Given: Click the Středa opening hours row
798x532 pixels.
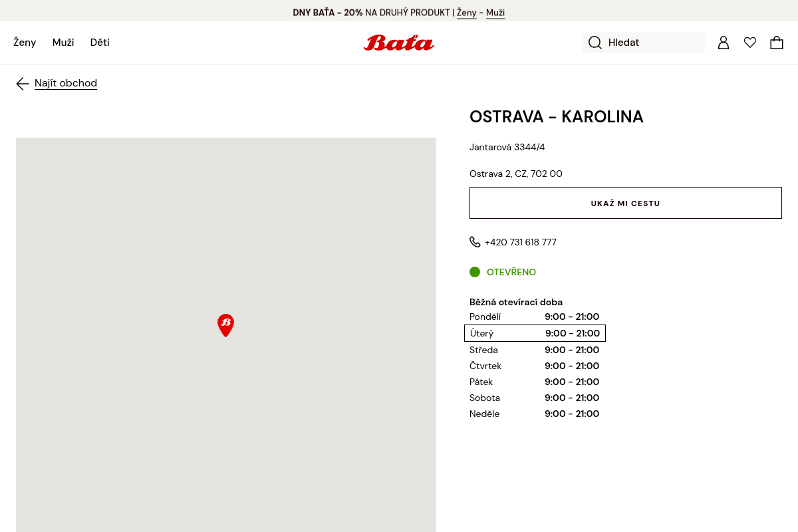Looking at the screenshot, I should 535,350.
